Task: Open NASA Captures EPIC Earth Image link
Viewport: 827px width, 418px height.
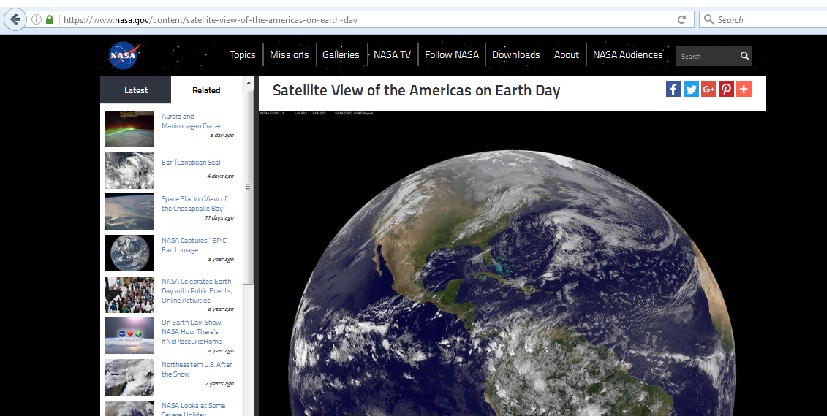Action: coord(195,245)
